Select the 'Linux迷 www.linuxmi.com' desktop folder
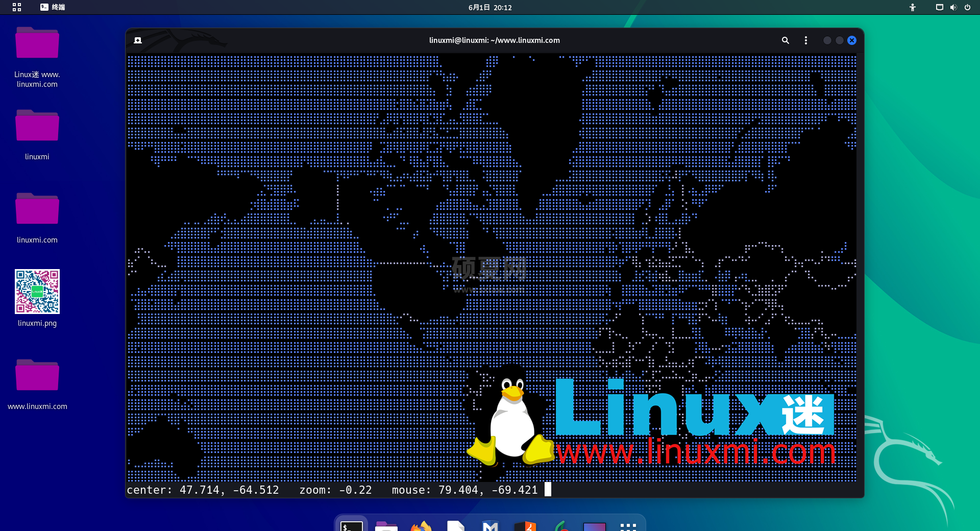980x531 pixels. (x=37, y=56)
